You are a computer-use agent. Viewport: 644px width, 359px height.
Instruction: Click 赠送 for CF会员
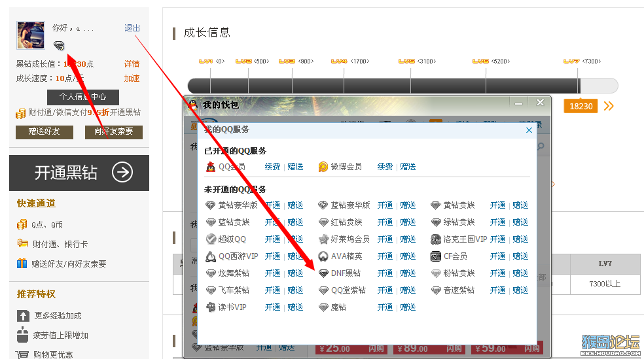point(520,256)
